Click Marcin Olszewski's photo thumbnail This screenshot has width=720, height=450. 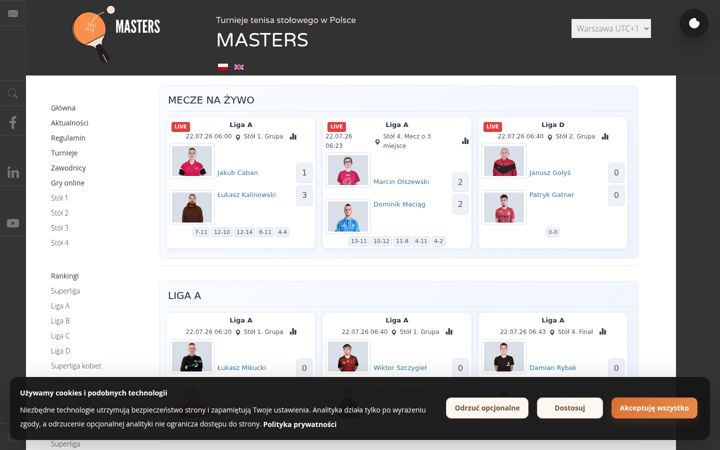click(348, 170)
